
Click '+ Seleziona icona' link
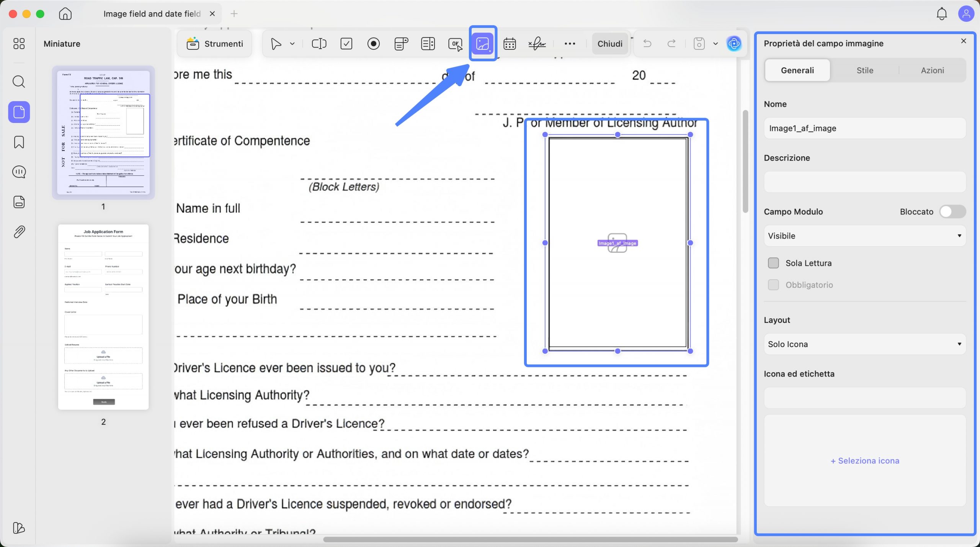point(865,461)
